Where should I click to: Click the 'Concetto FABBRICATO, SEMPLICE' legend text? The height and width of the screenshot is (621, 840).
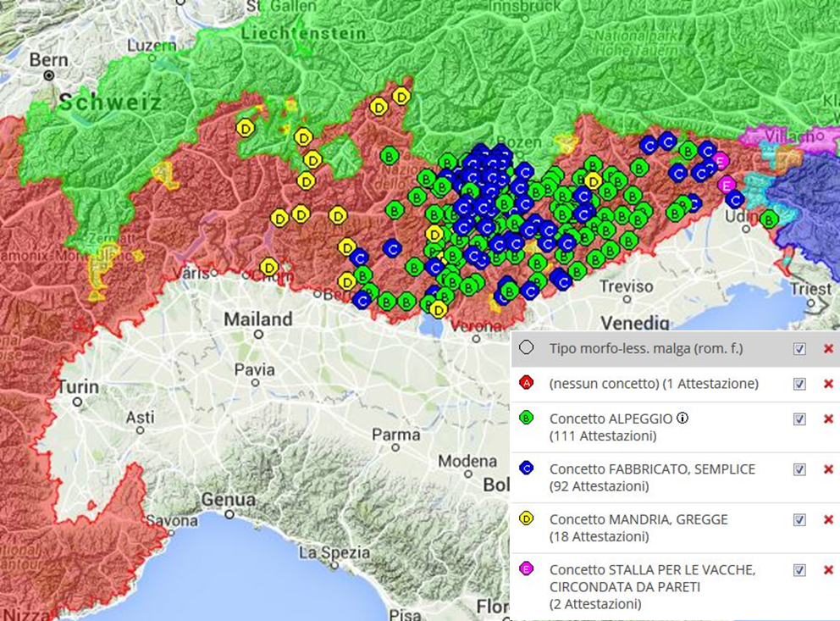coord(651,469)
